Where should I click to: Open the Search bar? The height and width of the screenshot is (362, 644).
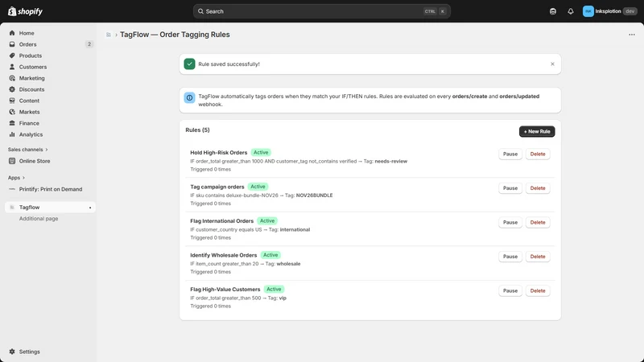321,11
